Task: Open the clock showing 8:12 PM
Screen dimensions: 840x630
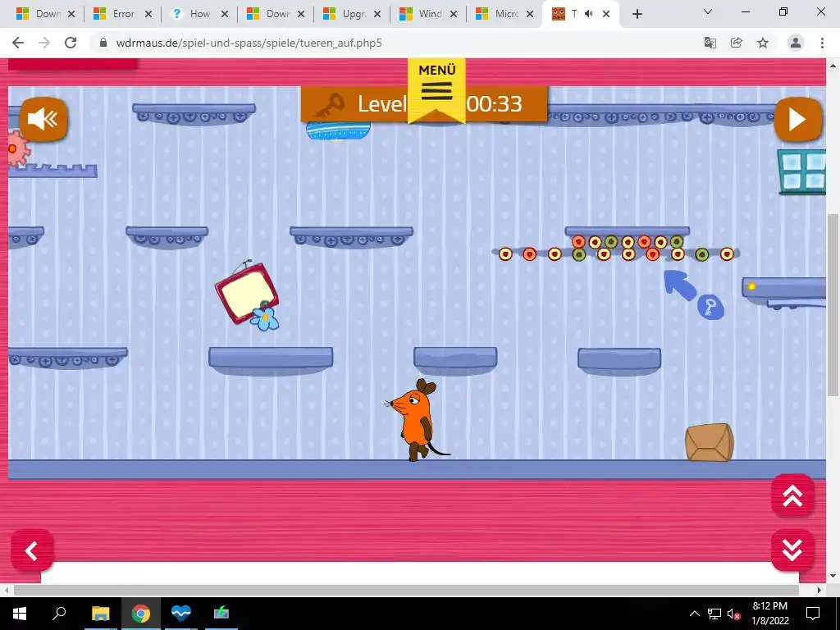Action: (x=769, y=614)
